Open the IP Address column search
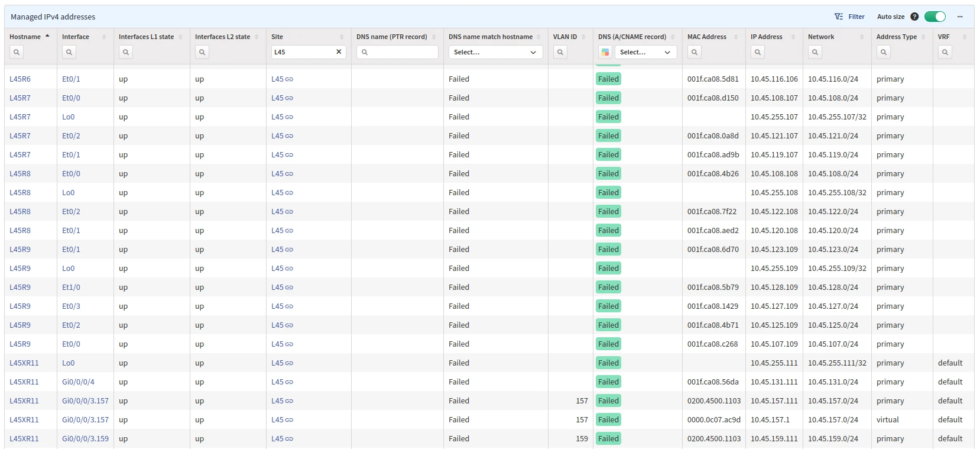This screenshot has height=449, width=980. [758, 52]
